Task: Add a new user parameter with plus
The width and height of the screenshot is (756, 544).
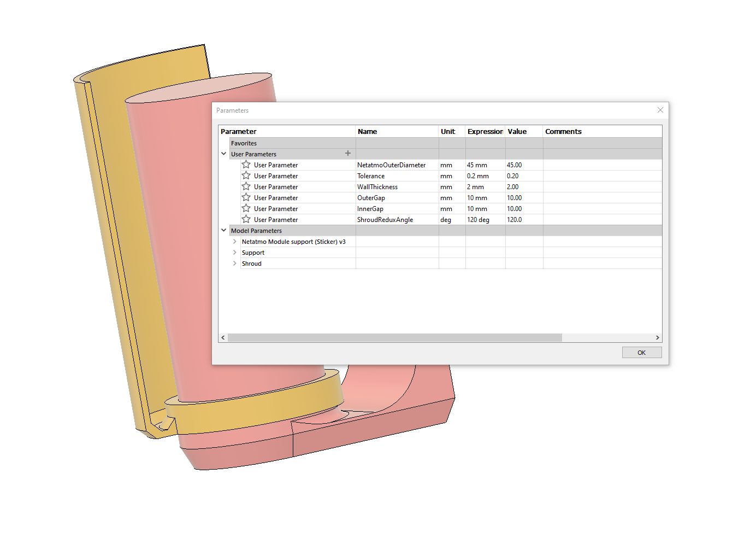Action: [348, 154]
